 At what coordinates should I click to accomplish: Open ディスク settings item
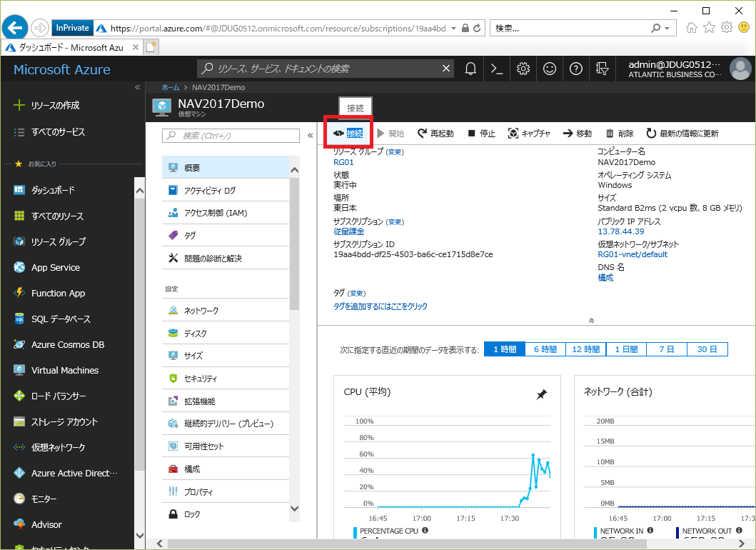pyautogui.click(x=226, y=333)
